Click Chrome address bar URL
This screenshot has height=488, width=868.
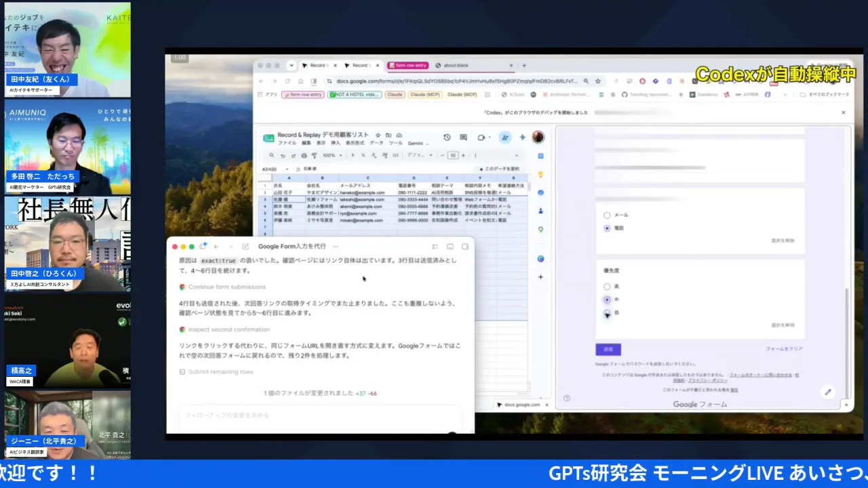tap(456, 81)
